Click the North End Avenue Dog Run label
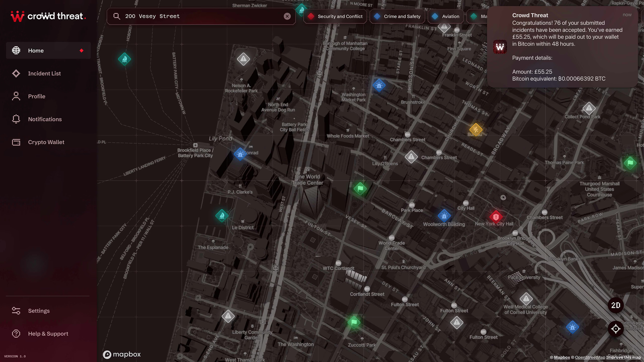 click(x=278, y=107)
